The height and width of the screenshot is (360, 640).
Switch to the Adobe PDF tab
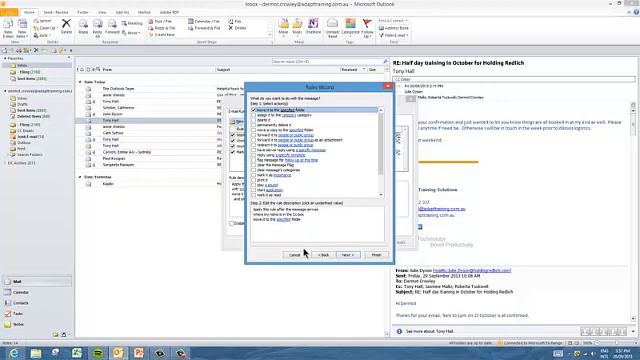pyautogui.click(x=169, y=13)
